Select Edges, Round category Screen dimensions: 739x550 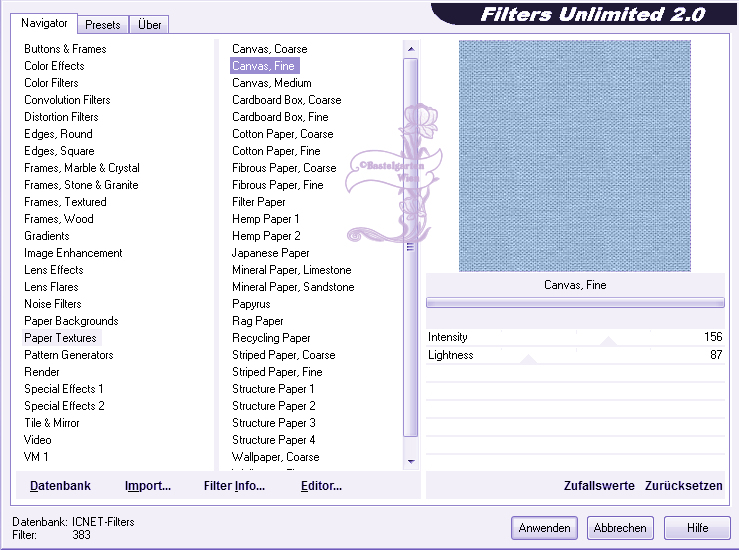[x=58, y=134]
